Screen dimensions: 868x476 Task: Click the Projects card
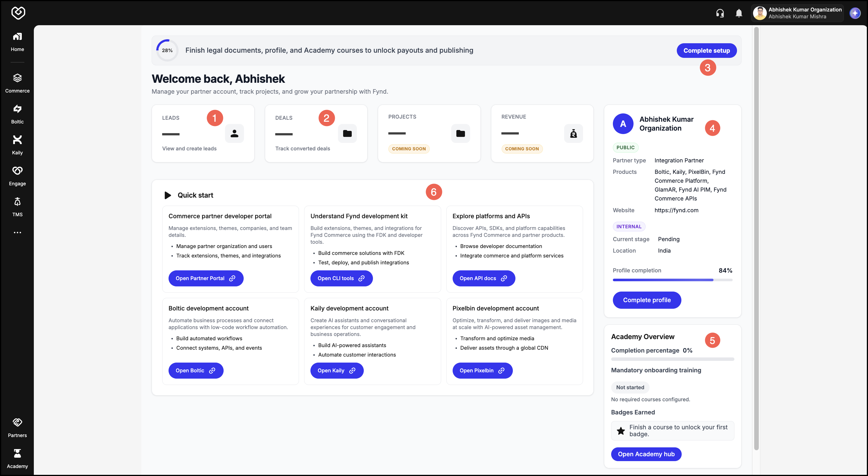429,134
